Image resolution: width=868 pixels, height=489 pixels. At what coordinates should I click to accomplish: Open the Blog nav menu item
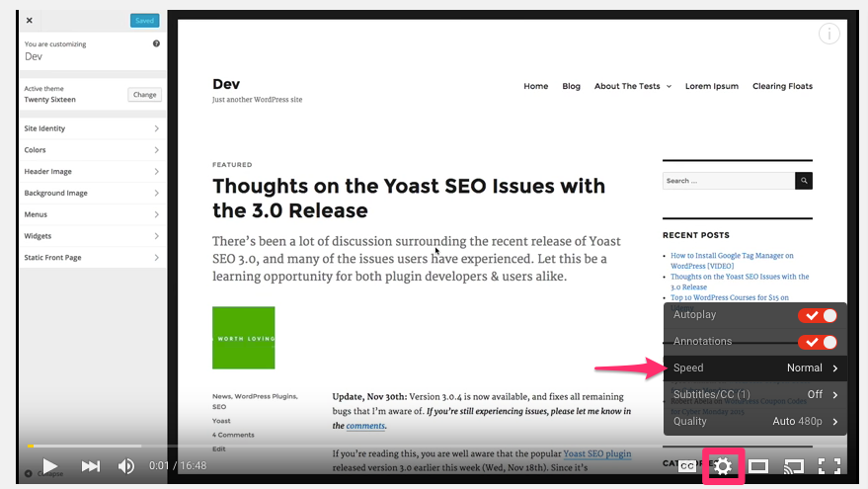click(x=571, y=86)
